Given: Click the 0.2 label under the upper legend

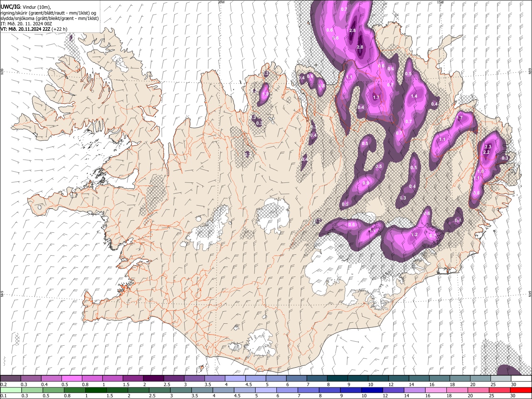Looking at the screenshot, I should pos(3,384).
